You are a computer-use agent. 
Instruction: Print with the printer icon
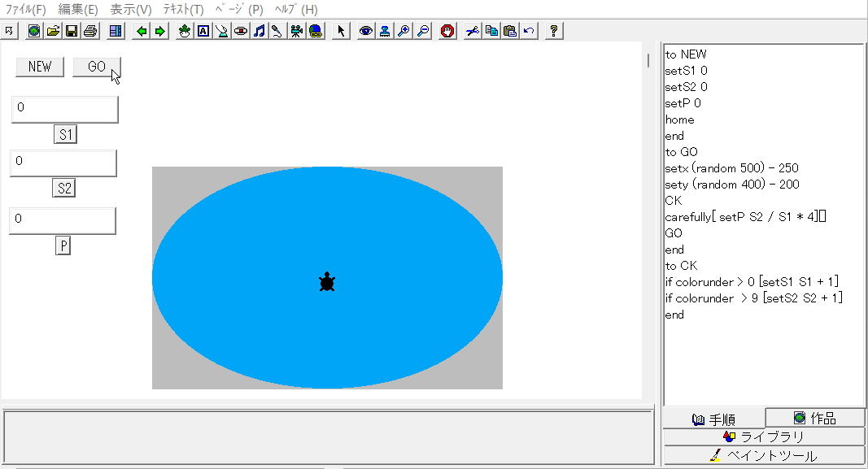point(91,31)
